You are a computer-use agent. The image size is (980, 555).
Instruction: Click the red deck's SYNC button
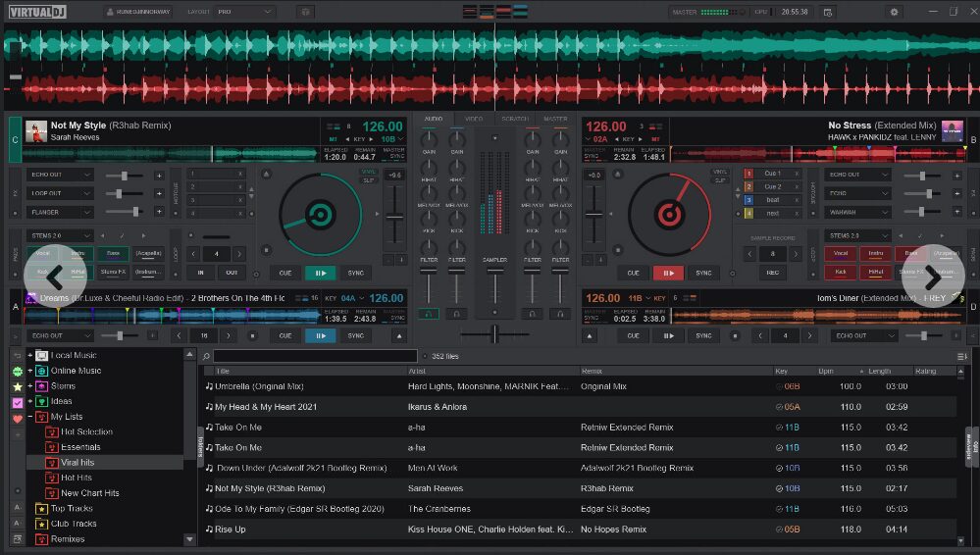pyautogui.click(x=703, y=273)
